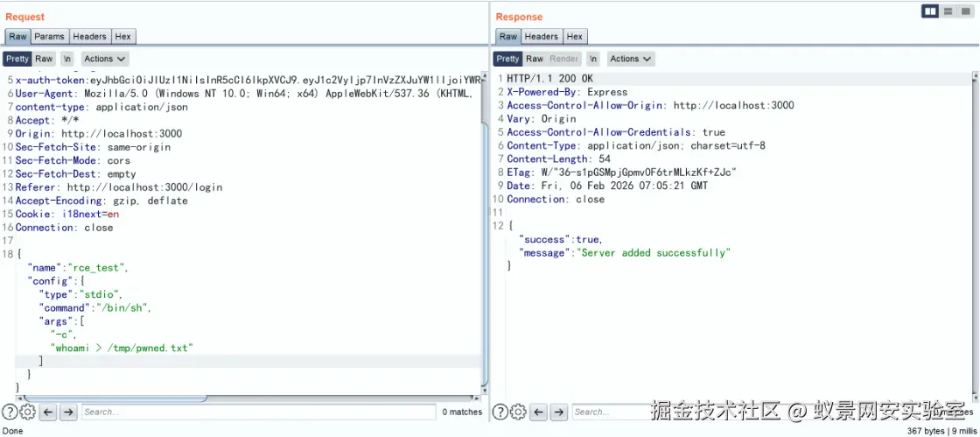Open Actions dropdown in Request panel
980x437 pixels.
point(104,59)
